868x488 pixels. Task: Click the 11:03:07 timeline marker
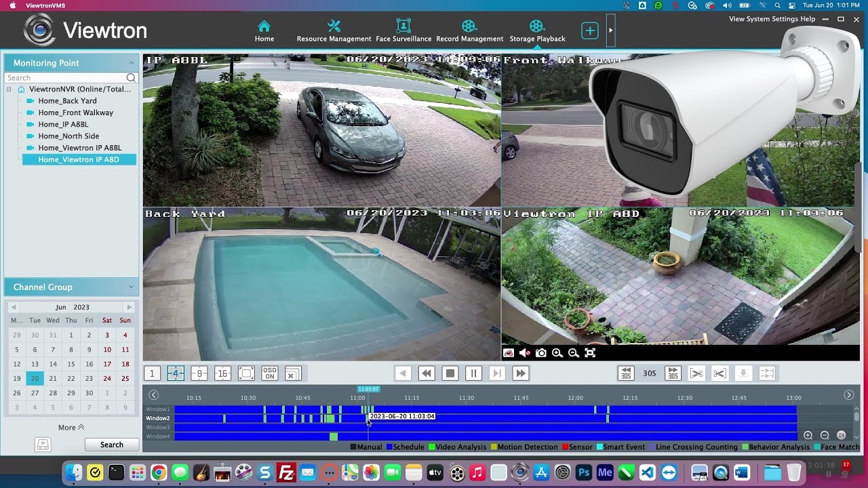(x=368, y=389)
